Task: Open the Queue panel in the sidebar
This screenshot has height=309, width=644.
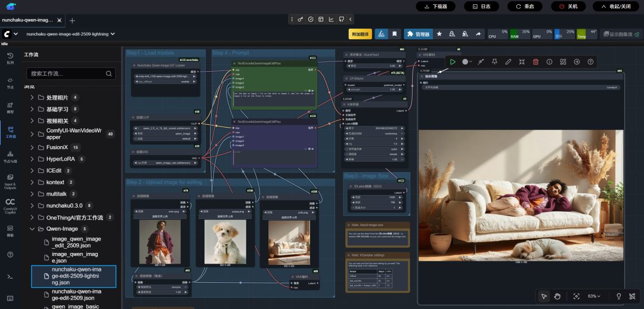Action: (10, 58)
